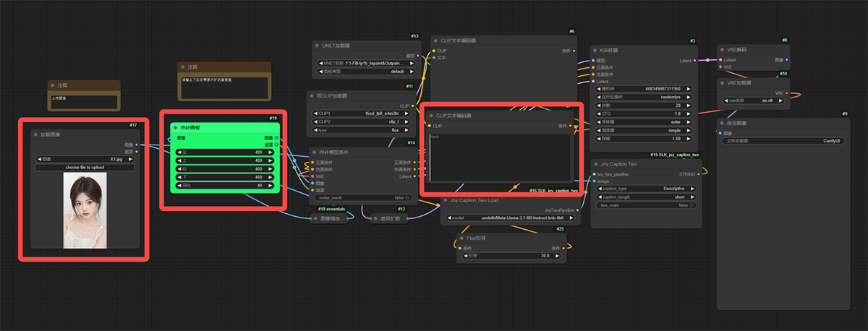Click the VAE output port on VAE加载器 node
Viewport: 868px width, 331px height.
point(786,93)
